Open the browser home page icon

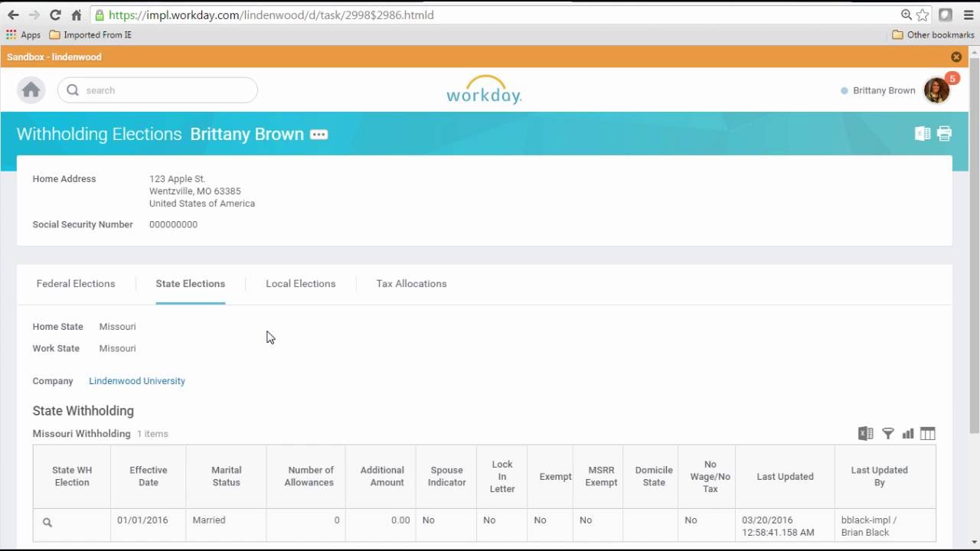pos(77,15)
